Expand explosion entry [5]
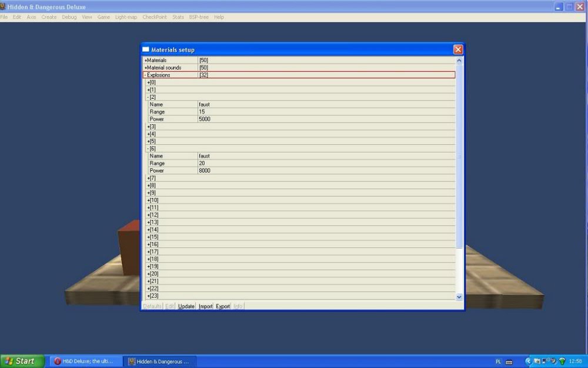Screen dimensions: 588x368 click(149, 141)
